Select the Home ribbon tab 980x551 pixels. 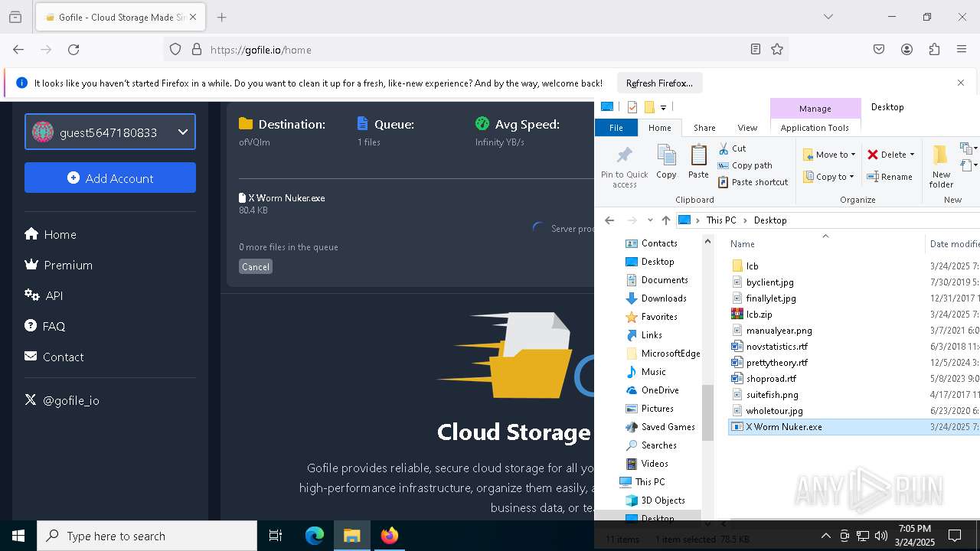pos(659,128)
